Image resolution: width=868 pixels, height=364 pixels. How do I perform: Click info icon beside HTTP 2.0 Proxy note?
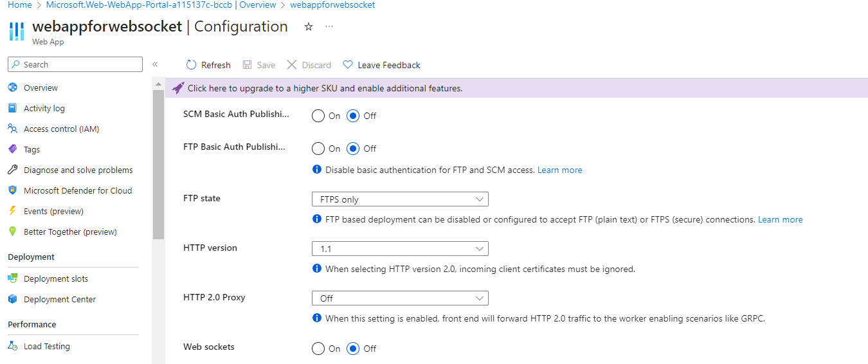click(316, 318)
